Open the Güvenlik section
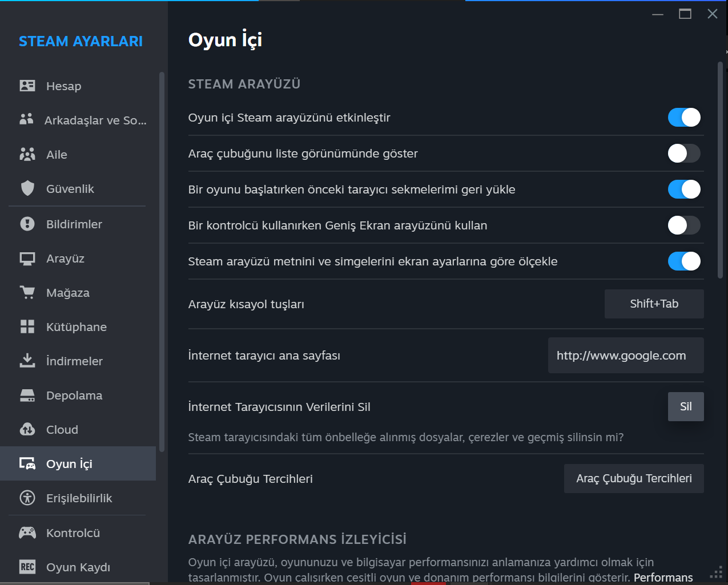The width and height of the screenshot is (728, 585). (x=78, y=189)
